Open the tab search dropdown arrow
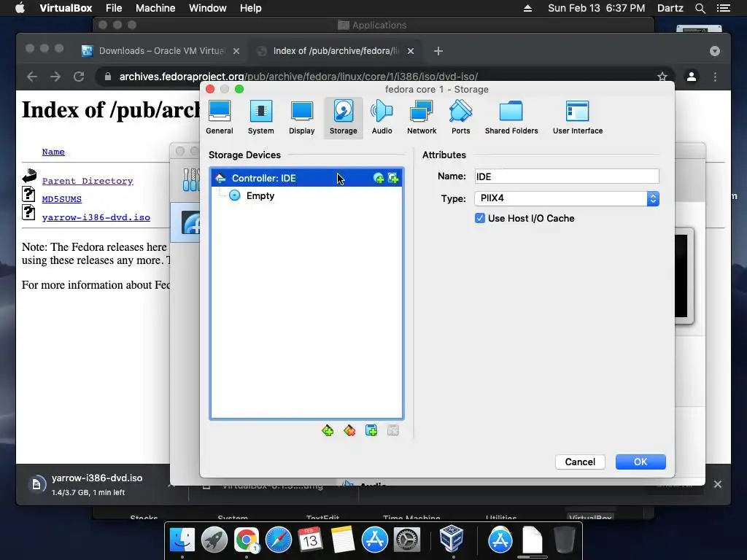The width and height of the screenshot is (747, 560). (x=715, y=51)
